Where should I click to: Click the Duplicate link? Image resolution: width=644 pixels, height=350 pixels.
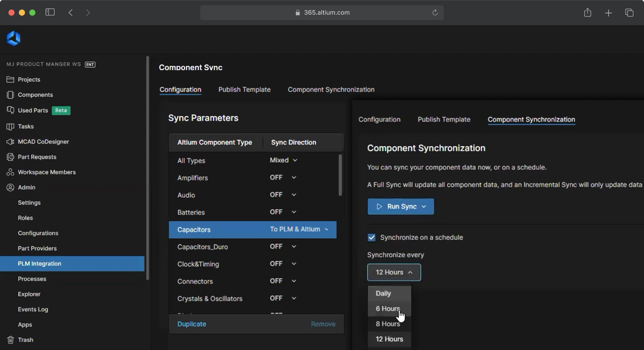191,324
